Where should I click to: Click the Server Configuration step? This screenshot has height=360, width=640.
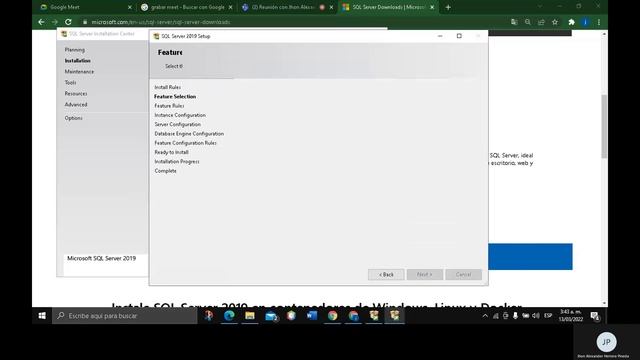pos(178,124)
